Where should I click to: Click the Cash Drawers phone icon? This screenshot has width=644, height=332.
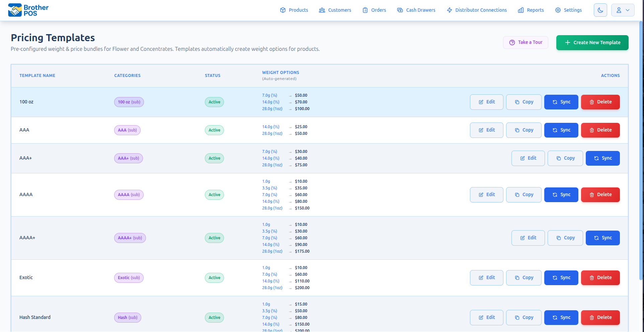tap(400, 10)
